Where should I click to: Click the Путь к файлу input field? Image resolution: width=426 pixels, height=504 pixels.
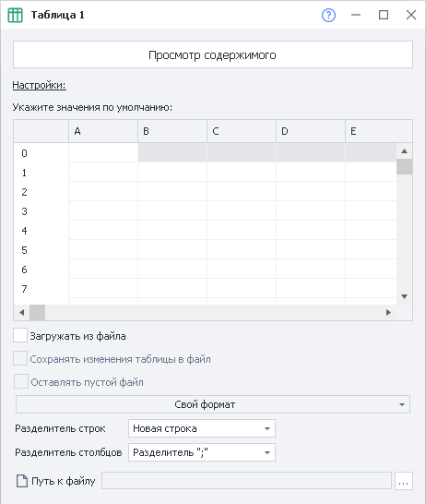click(246, 481)
